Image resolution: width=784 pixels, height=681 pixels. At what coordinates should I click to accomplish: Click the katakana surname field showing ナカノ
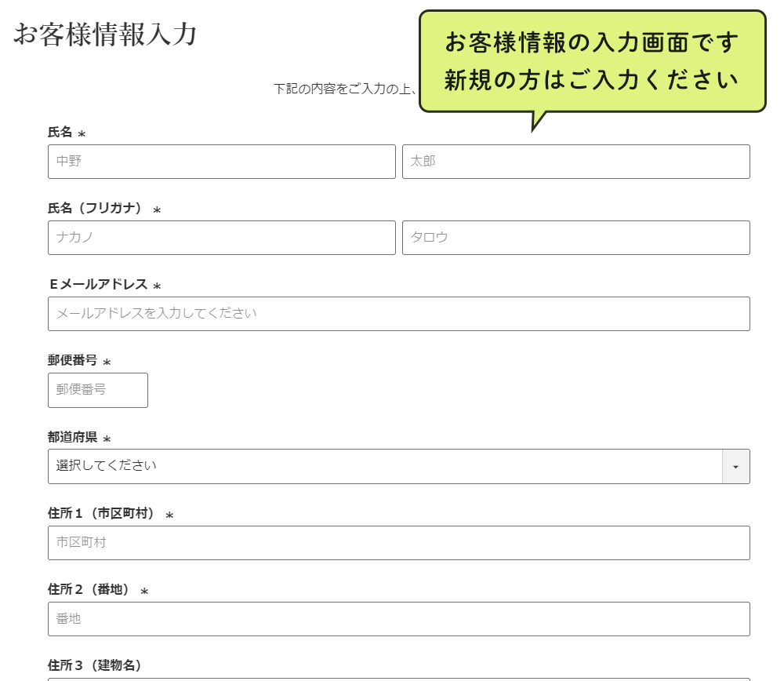tap(221, 238)
